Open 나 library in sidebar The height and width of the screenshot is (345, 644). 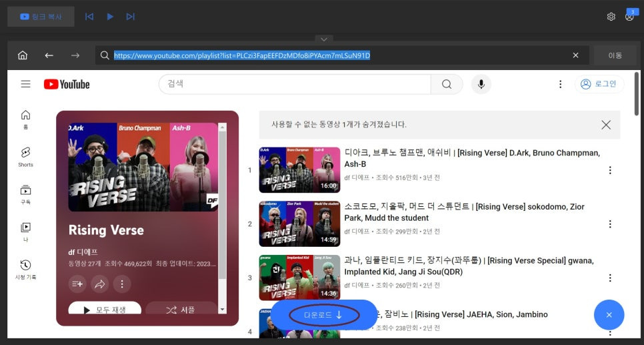(25, 232)
